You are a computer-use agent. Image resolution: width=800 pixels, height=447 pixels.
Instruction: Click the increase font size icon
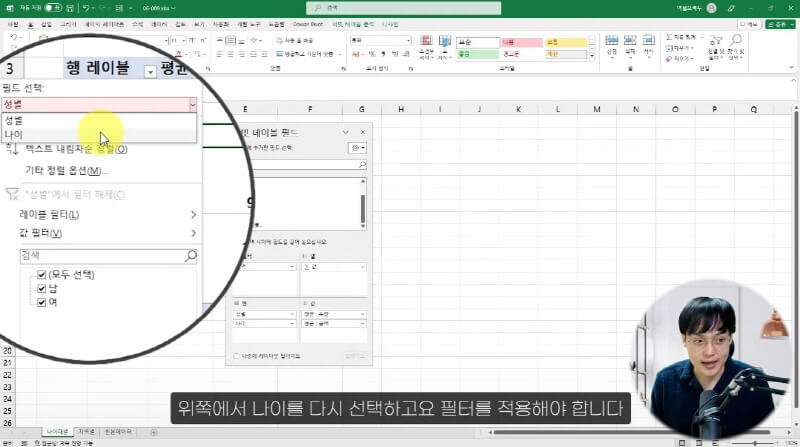click(x=193, y=40)
